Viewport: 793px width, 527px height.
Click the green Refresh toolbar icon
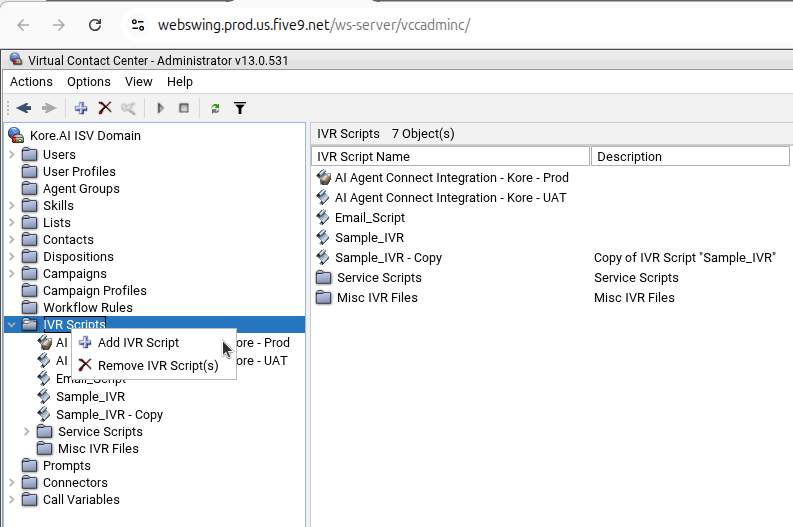215,108
